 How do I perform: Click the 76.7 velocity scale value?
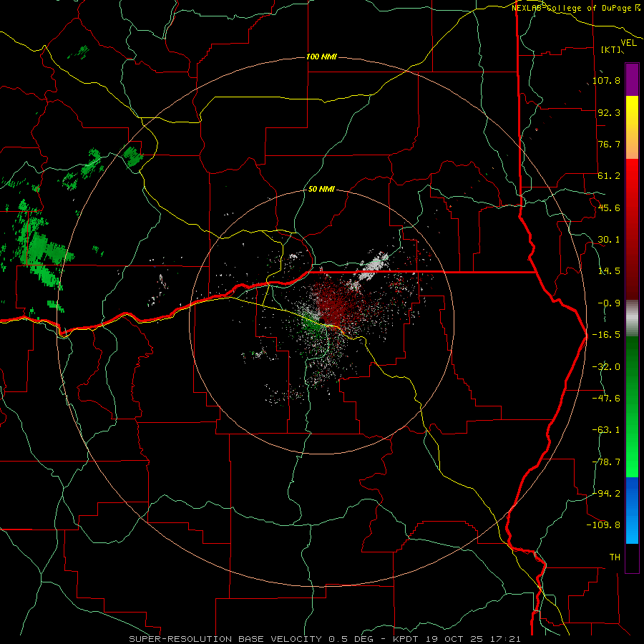[x=609, y=144]
